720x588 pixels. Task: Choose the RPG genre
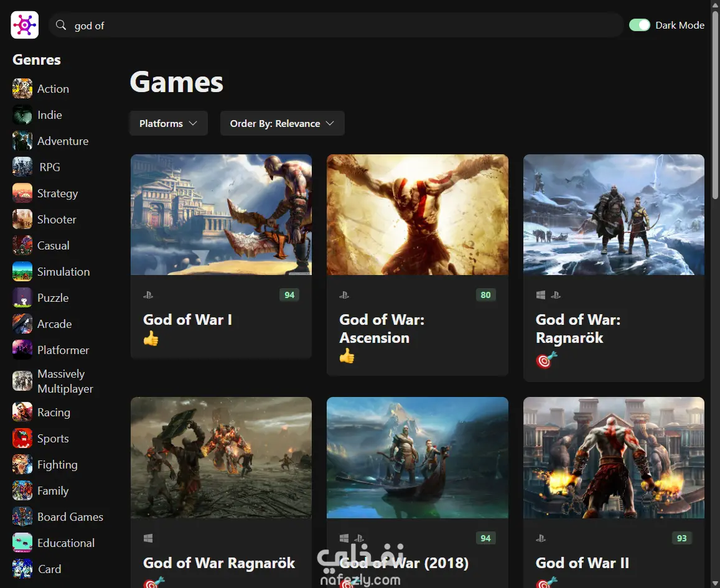pyautogui.click(x=50, y=167)
